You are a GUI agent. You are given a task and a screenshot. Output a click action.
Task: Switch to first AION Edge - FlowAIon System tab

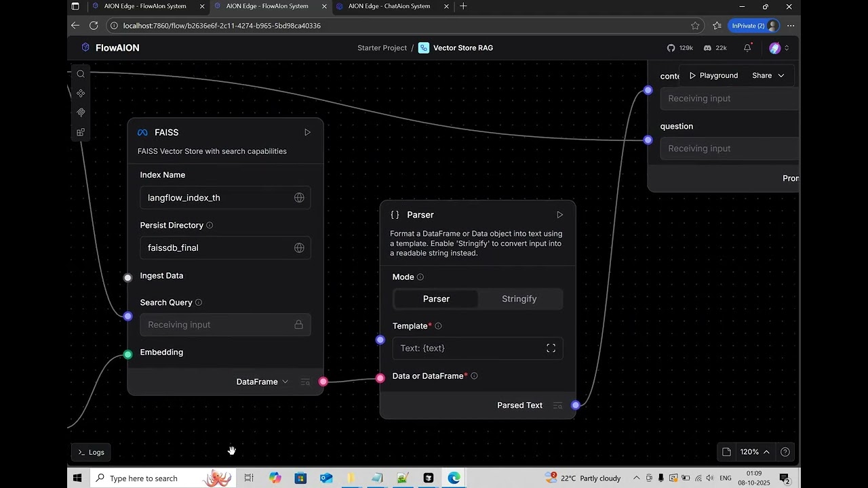click(x=145, y=7)
